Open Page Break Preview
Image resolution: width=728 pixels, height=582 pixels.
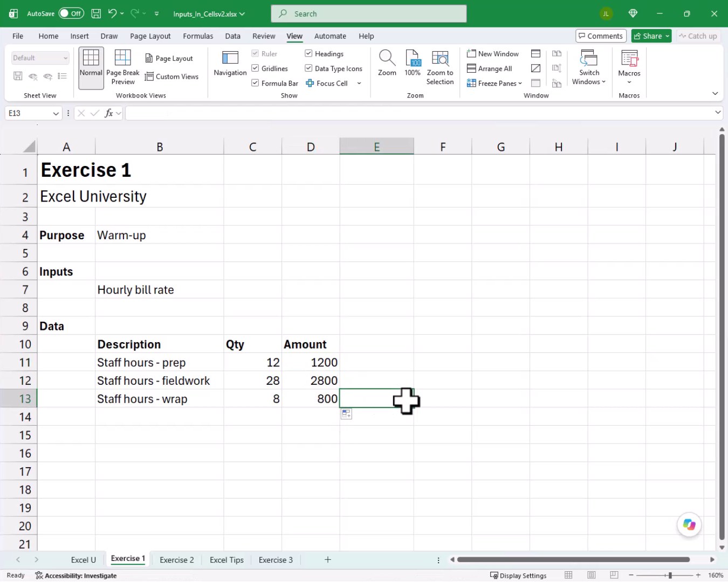(x=123, y=67)
